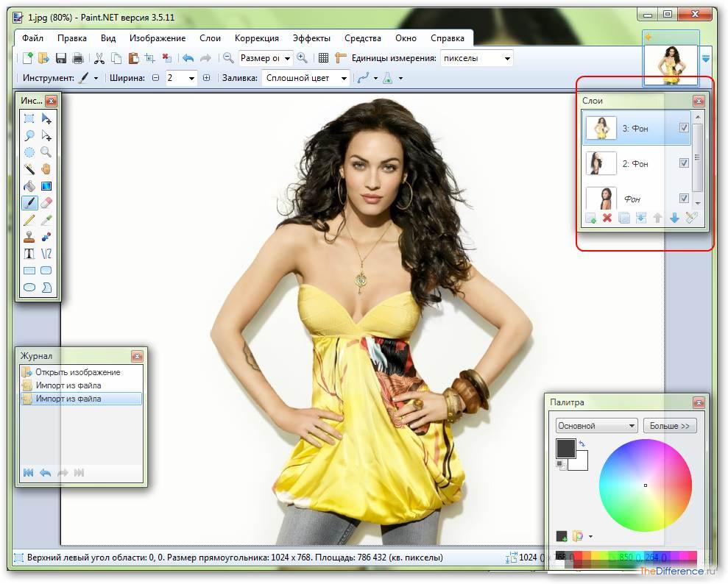Select the Clone Stamp tool

coord(29,237)
